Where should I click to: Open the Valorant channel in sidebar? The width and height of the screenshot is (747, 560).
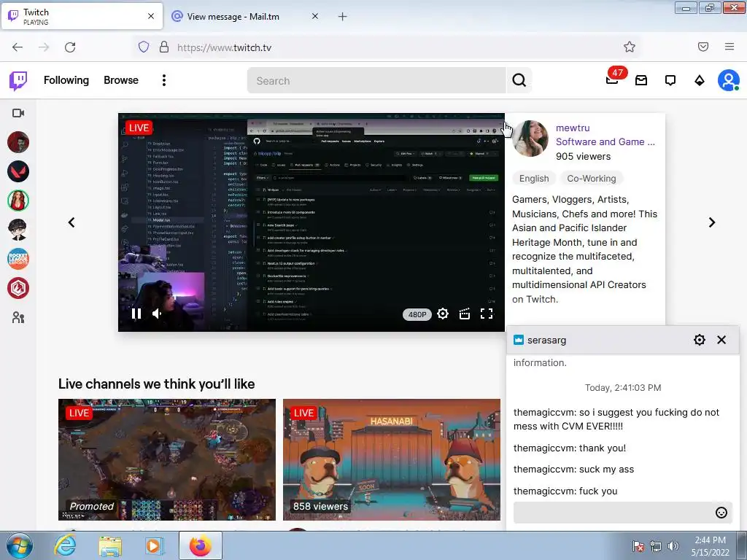(18, 171)
